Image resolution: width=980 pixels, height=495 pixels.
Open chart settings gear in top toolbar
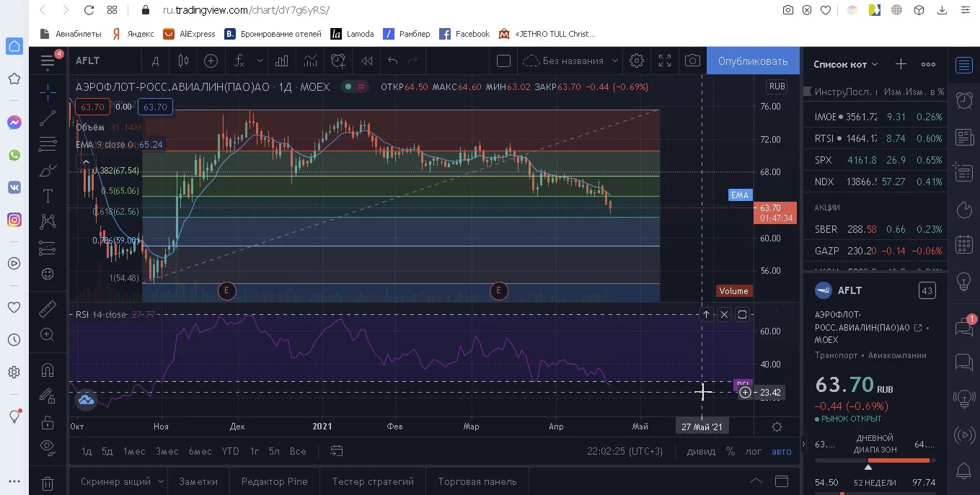(x=636, y=61)
